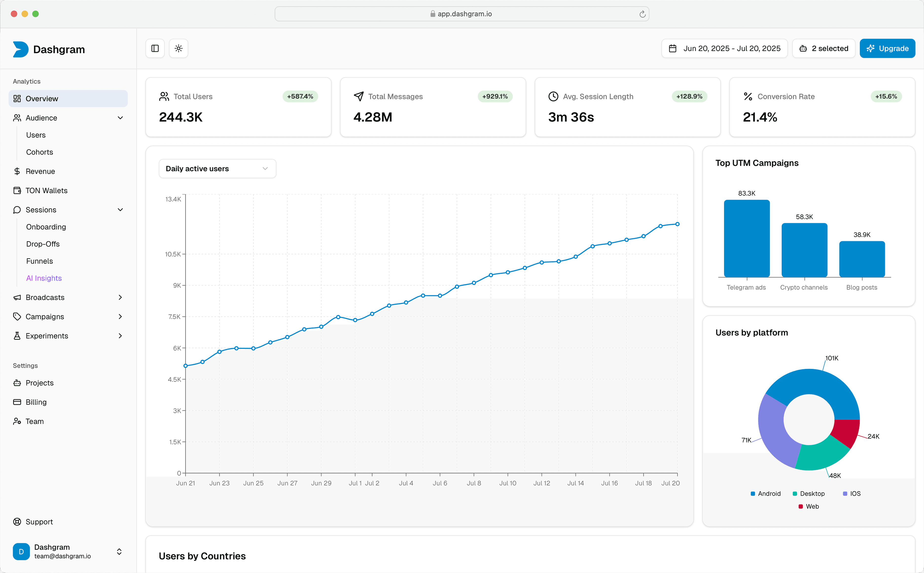This screenshot has width=924, height=573.
Task: Click the Avg. Session Length clock icon
Action: tap(553, 97)
